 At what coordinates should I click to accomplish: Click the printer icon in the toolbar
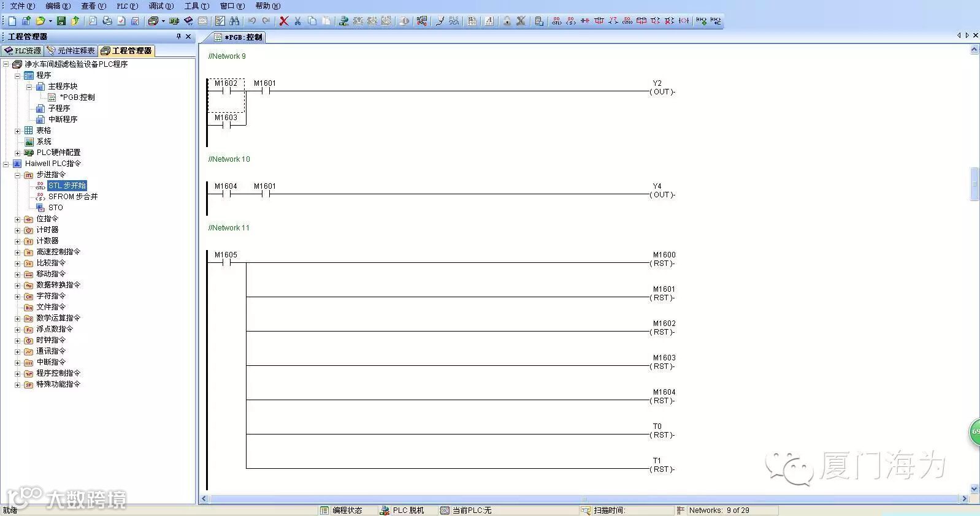coord(107,21)
